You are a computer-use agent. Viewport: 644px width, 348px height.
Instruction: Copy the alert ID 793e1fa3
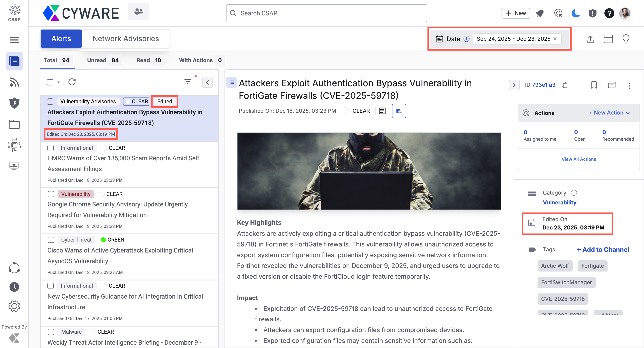coord(564,85)
